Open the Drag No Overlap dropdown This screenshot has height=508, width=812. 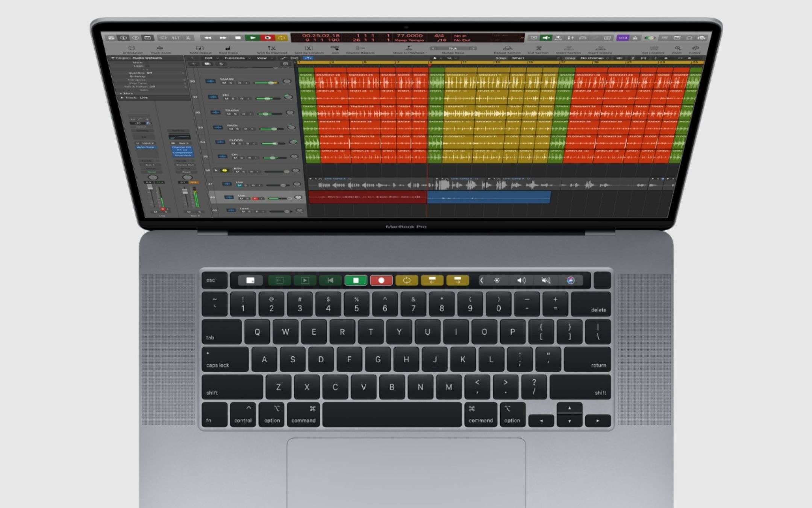[x=595, y=58]
